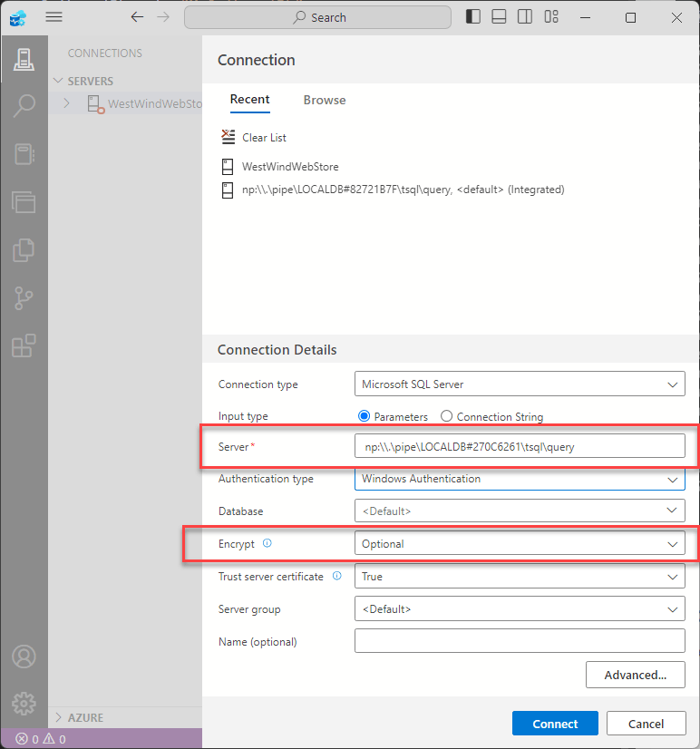Expand the WestWindWebStore server node
This screenshot has width=700, height=749.
(67, 103)
